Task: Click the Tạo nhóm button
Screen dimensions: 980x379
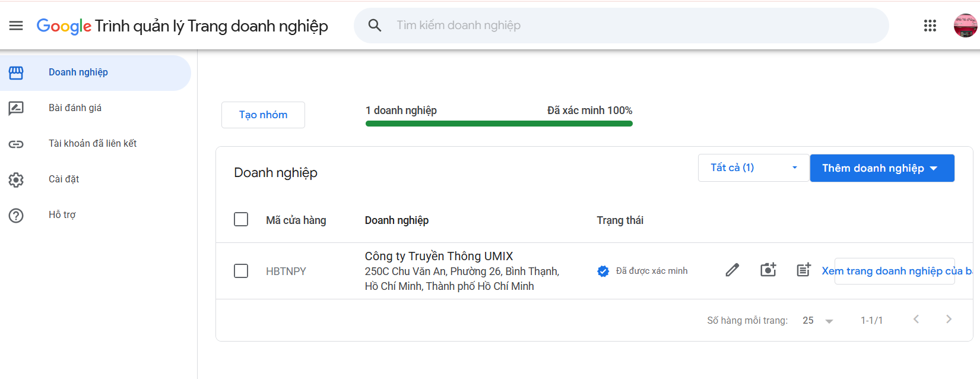Action: tap(263, 115)
